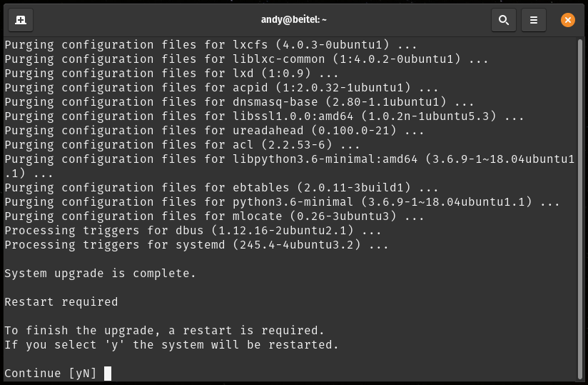Click the liblxc-common purge output line
The width and height of the screenshot is (588, 385).
pos(246,59)
